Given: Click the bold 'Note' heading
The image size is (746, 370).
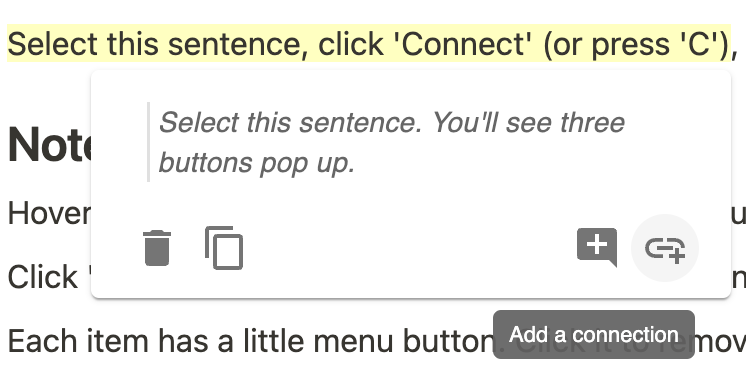Looking at the screenshot, I should [x=49, y=145].
